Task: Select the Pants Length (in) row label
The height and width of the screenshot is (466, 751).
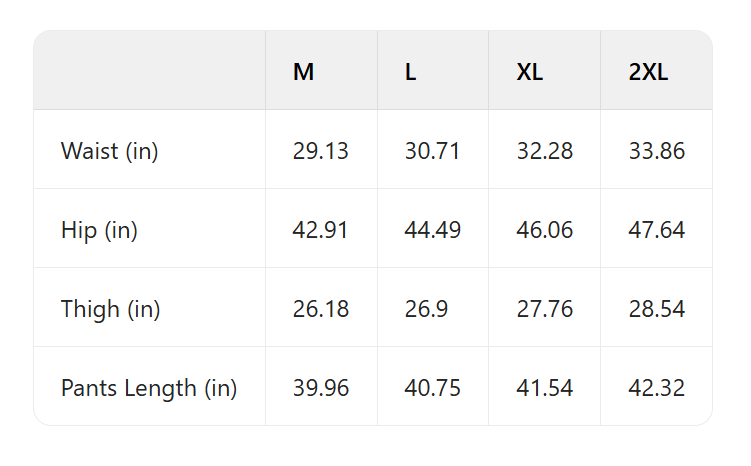Action: point(149,388)
